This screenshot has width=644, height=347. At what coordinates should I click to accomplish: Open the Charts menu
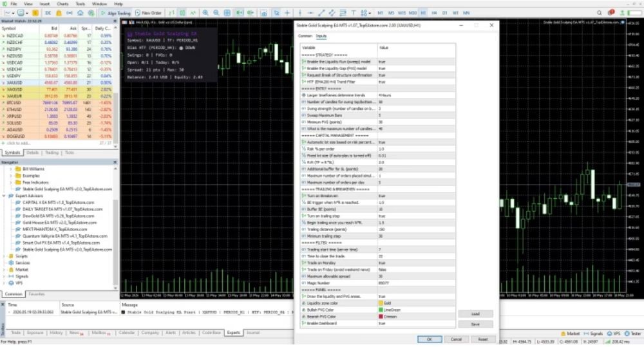click(x=62, y=4)
